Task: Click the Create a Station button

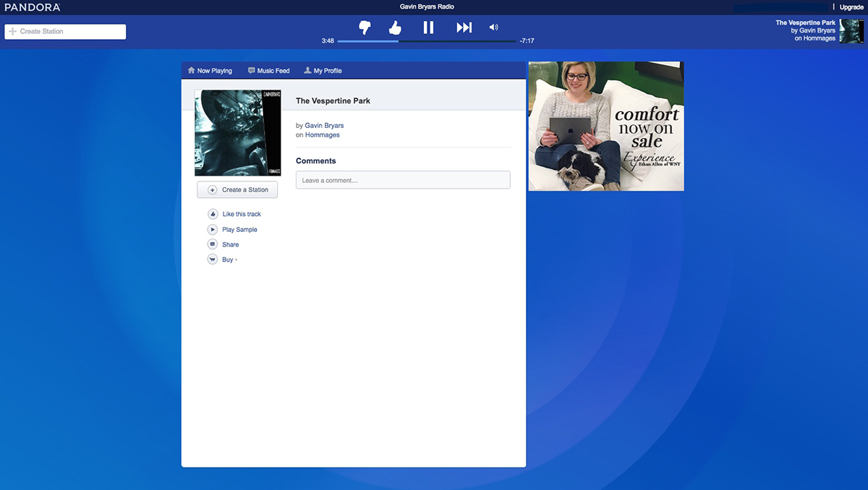Action: pyautogui.click(x=237, y=190)
